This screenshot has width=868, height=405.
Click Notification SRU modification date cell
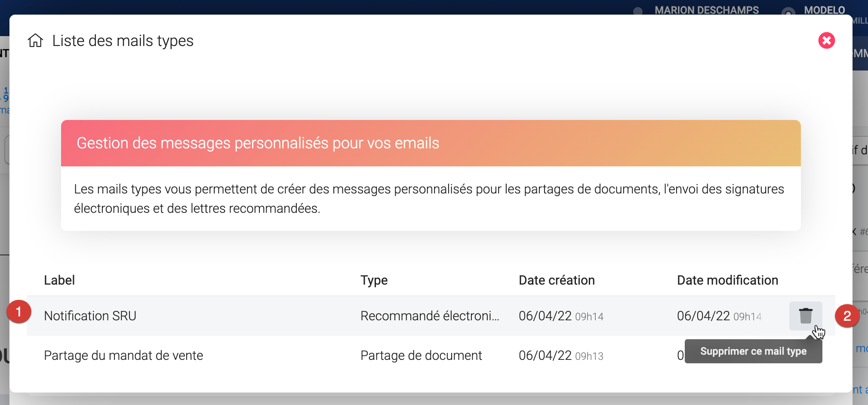[719, 316]
